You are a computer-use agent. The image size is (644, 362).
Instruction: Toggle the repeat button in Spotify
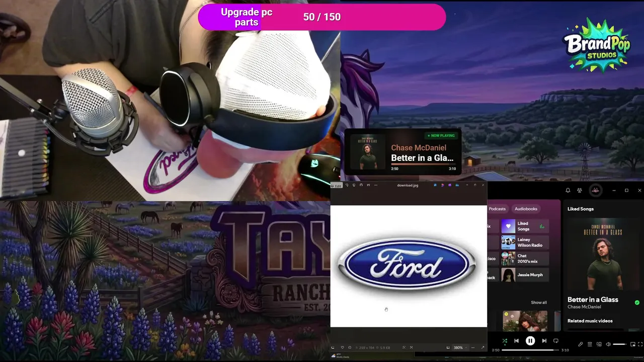point(555,341)
